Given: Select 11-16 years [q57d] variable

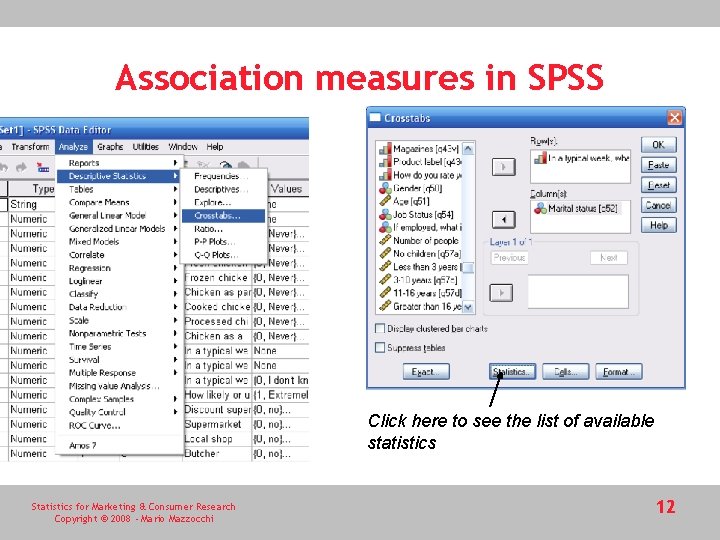Looking at the screenshot, I should pyautogui.click(x=419, y=293).
